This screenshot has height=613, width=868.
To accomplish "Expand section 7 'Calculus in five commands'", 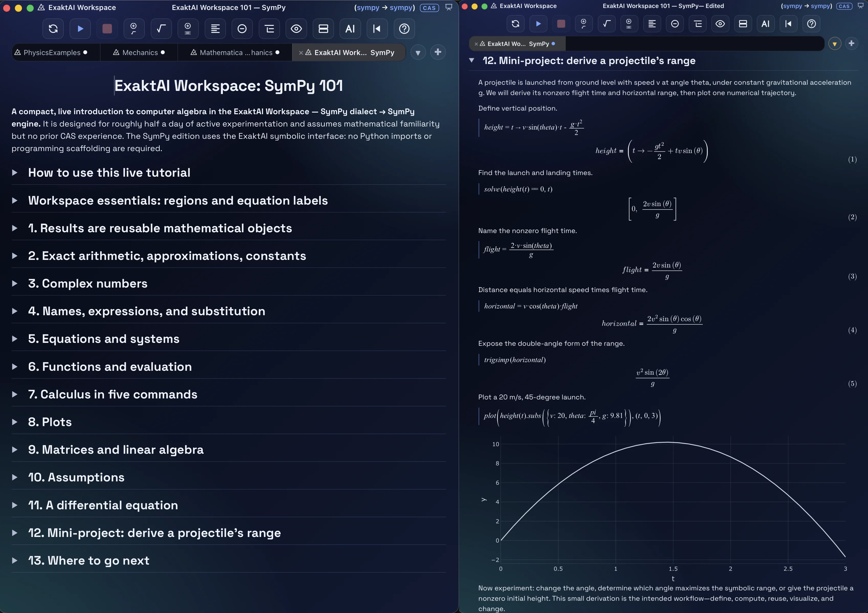I will point(15,394).
